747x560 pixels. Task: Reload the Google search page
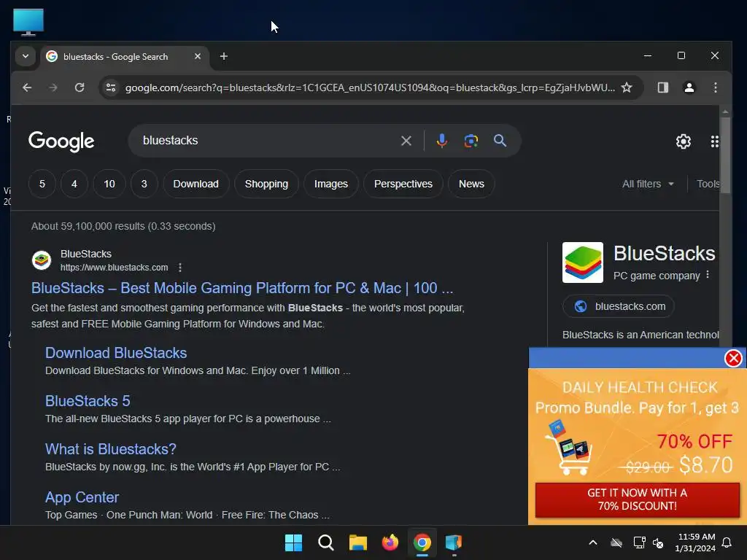pos(80,87)
